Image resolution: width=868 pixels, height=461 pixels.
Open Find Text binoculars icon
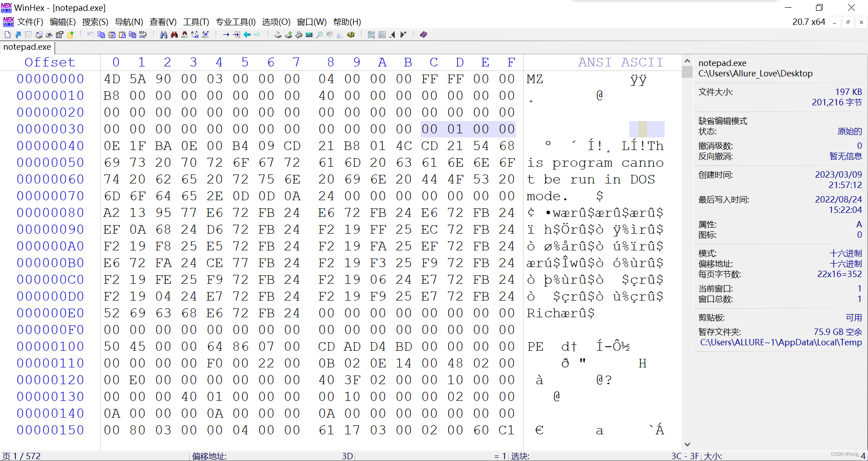[x=164, y=35]
